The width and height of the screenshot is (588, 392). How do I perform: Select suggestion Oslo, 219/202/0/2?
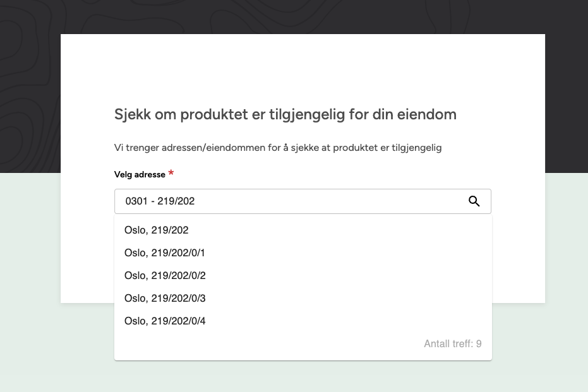point(164,275)
